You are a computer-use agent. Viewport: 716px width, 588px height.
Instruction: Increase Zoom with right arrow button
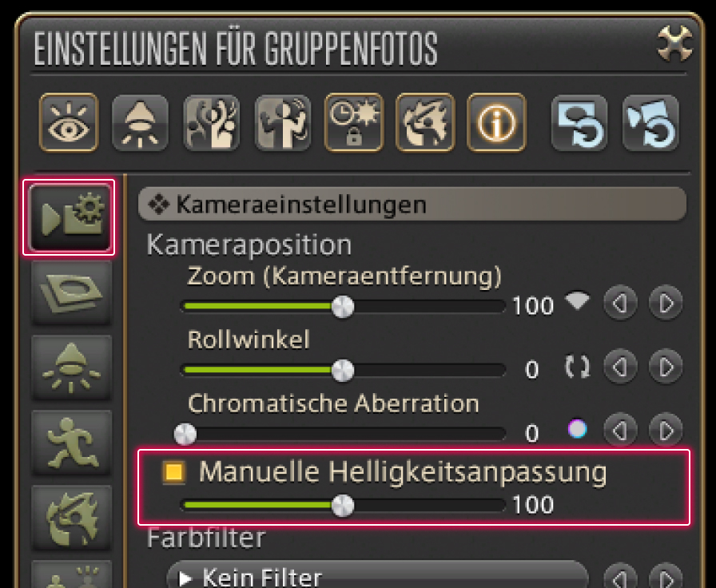[x=666, y=303]
